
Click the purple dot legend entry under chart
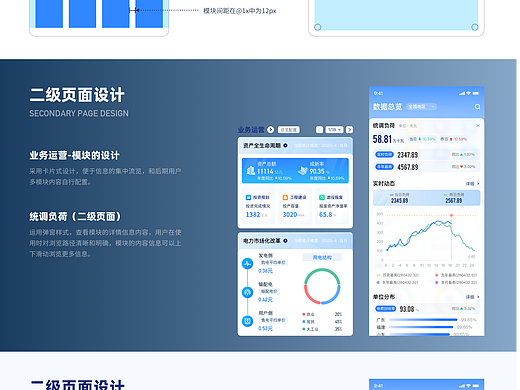click(397, 282)
